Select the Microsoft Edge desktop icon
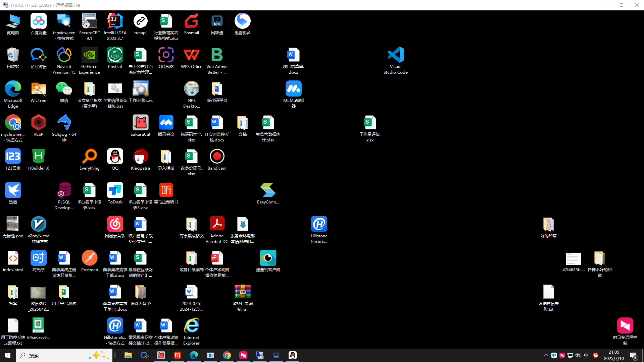This screenshot has width=644, height=362. click(13, 95)
